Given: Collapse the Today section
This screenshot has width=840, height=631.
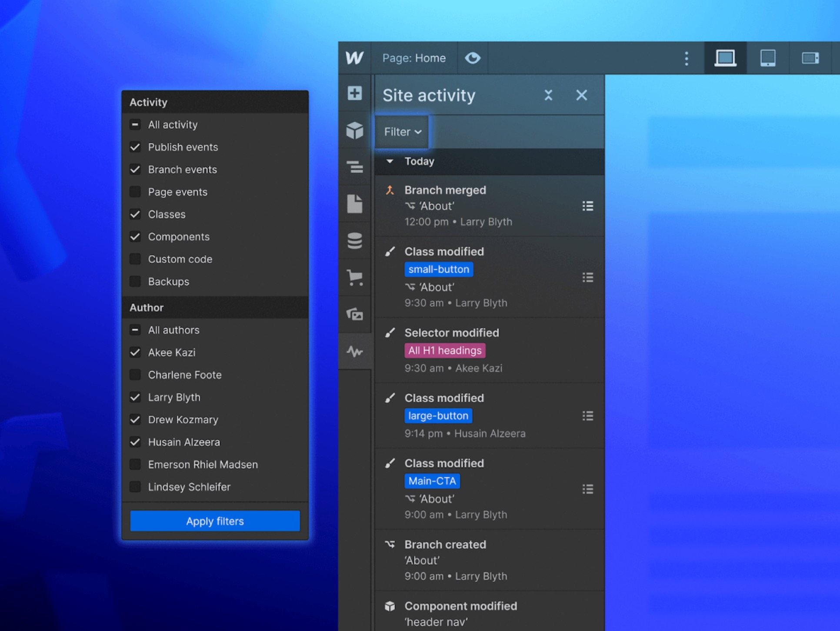Looking at the screenshot, I should tap(390, 161).
